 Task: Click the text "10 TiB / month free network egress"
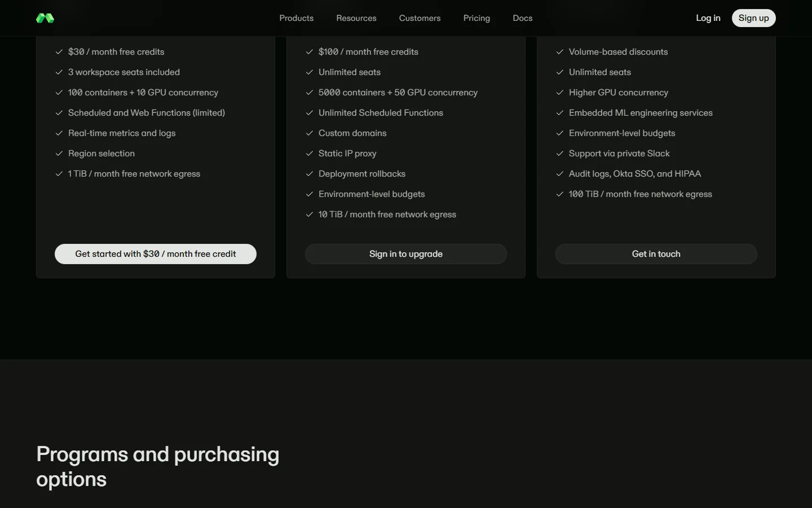[x=387, y=214]
